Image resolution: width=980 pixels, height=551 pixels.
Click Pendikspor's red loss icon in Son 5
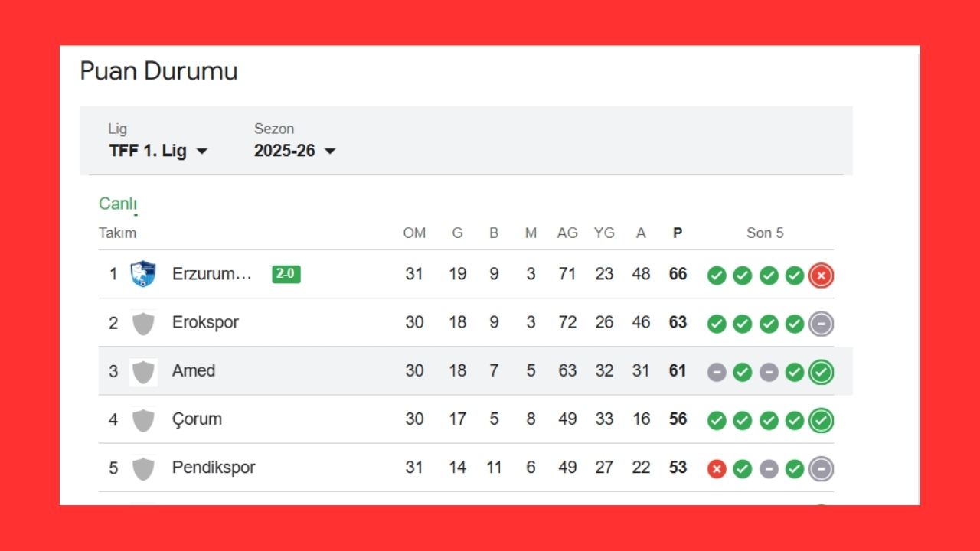tap(717, 469)
